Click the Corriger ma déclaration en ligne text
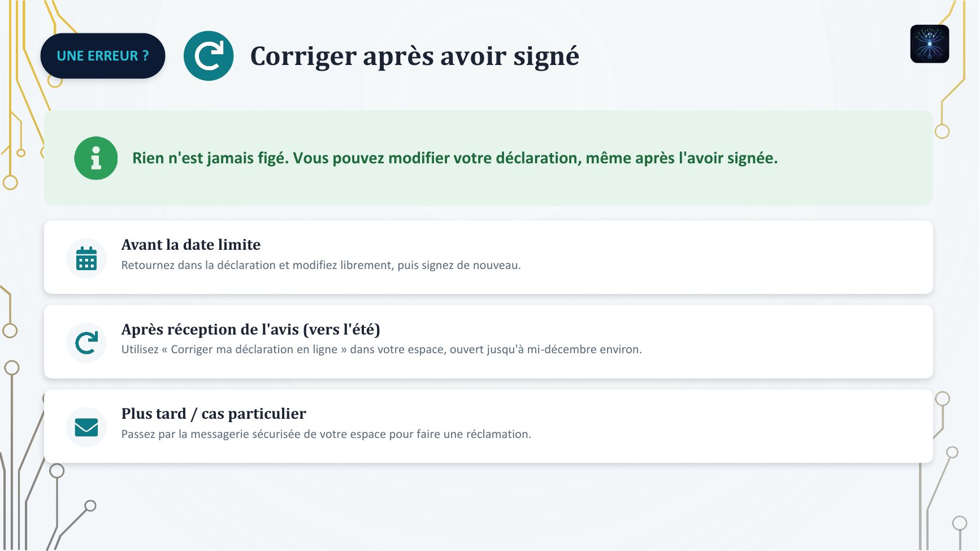This screenshot has height=551, width=980. click(254, 349)
